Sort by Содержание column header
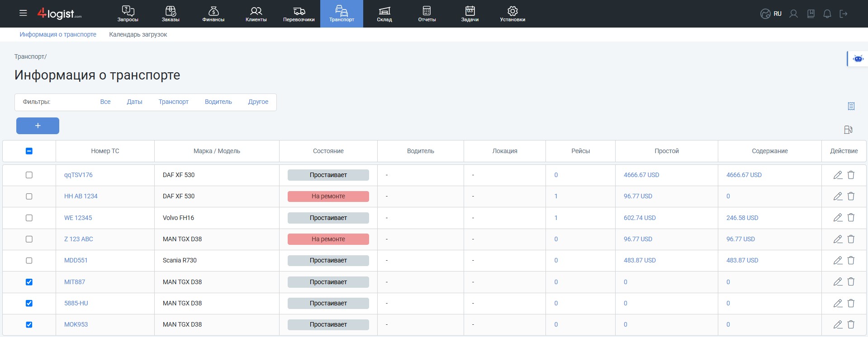This screenshot has width=868, height=337. coord(770,151)
